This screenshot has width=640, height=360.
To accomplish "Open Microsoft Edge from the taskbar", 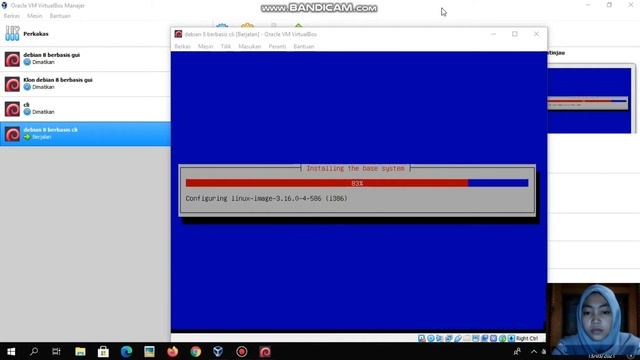I will (x=127, y=351).
